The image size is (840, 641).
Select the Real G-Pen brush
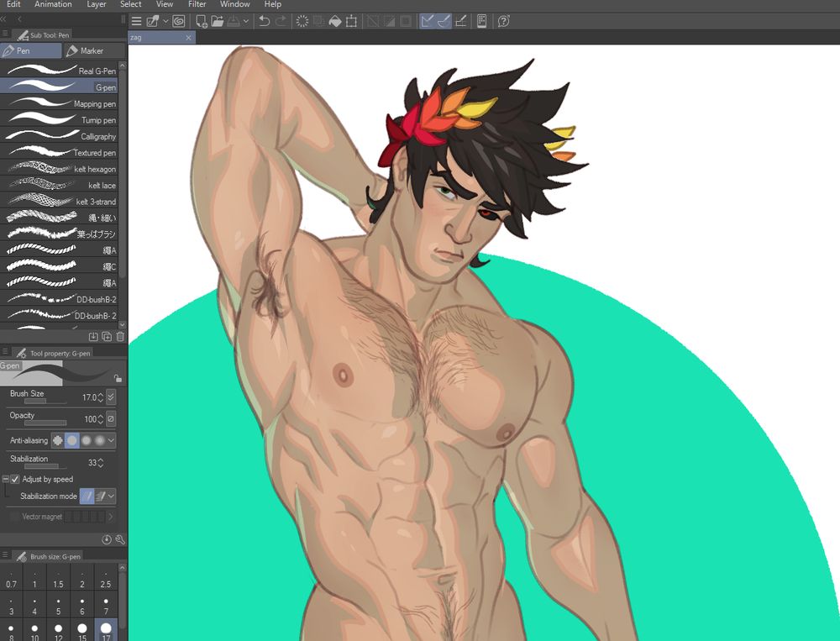[x=59, y=71]
